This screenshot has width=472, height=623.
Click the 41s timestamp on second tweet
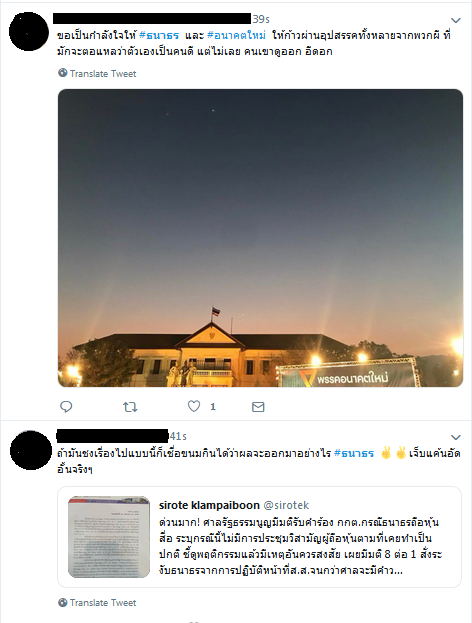click(x=178, y=436)
